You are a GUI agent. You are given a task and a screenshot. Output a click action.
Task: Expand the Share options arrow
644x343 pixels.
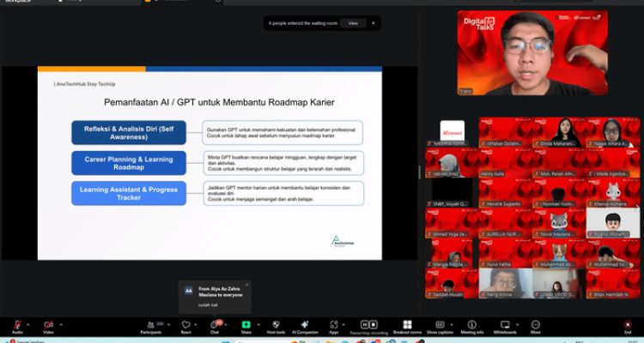[x=258, y=324]
